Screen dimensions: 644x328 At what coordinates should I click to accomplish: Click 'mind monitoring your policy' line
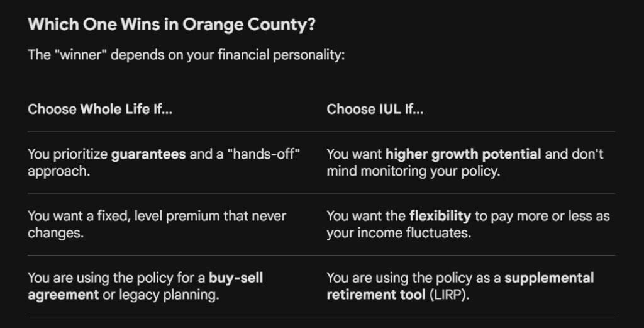[414, 171]
